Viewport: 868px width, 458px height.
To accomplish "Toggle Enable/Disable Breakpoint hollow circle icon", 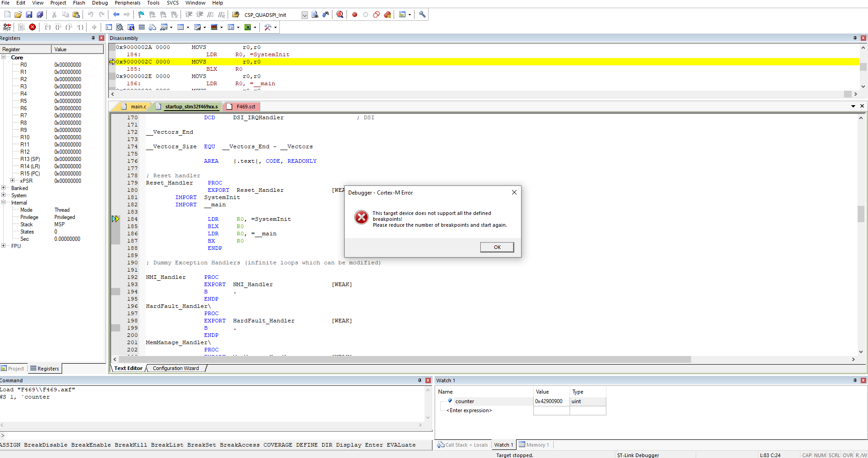I will (366, 15).
